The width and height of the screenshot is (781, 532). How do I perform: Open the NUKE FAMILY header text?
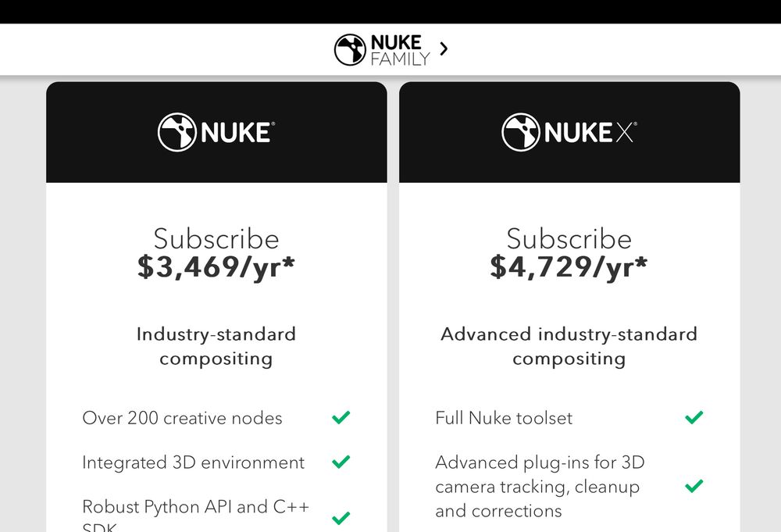point(400,50)
